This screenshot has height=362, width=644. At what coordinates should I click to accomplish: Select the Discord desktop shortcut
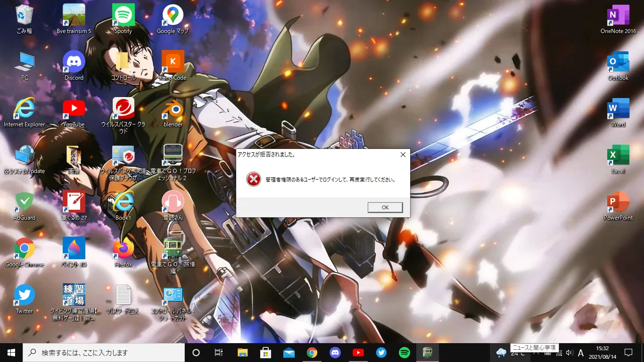click(x=74, y=66)
